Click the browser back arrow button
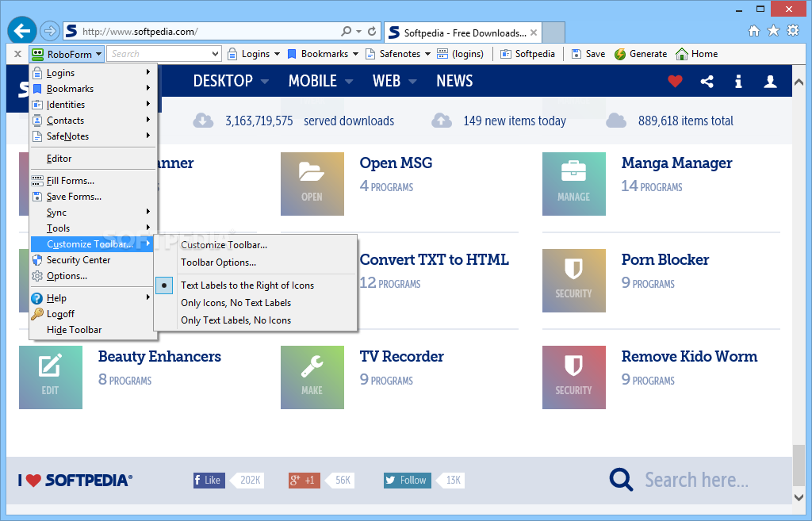The height and width of the screenshot is (521, 812). coord(21,31)
